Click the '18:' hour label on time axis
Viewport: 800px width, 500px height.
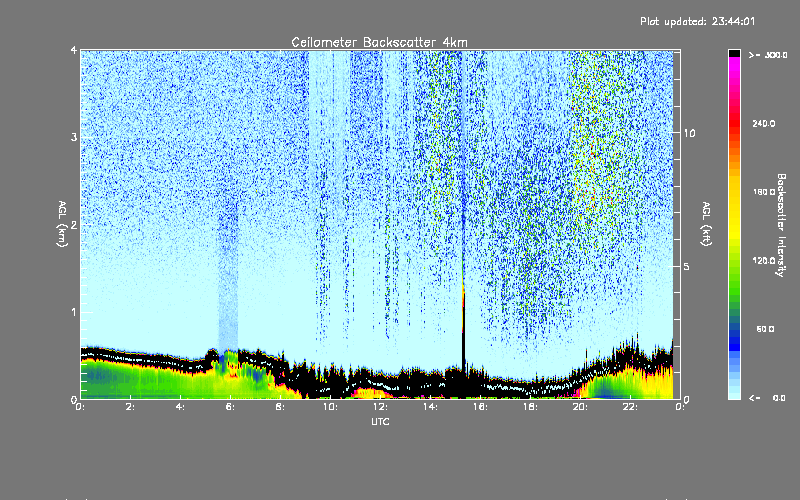pos(530,407)
